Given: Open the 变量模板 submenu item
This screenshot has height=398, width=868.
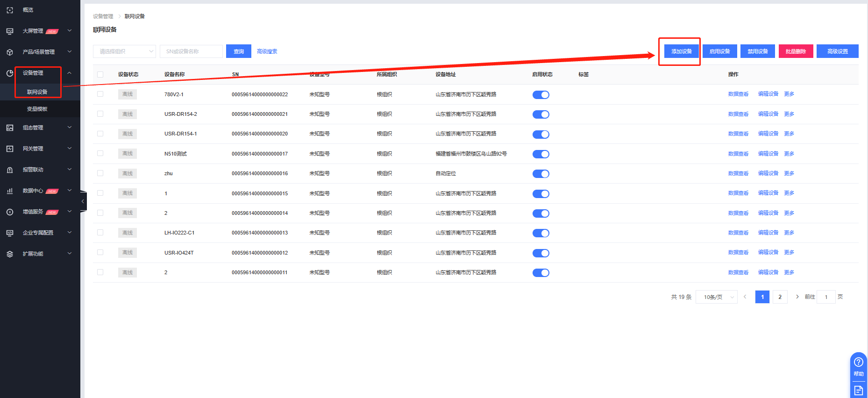Looking at the screenshot, I should 37,109.
